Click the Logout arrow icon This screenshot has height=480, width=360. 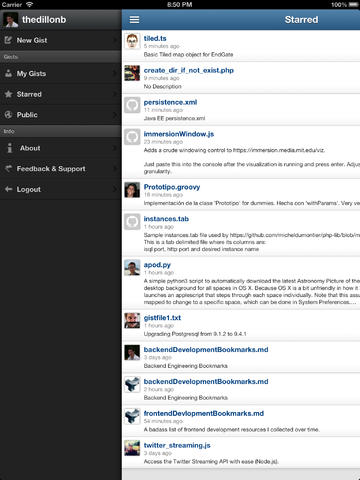coord(8,189)
